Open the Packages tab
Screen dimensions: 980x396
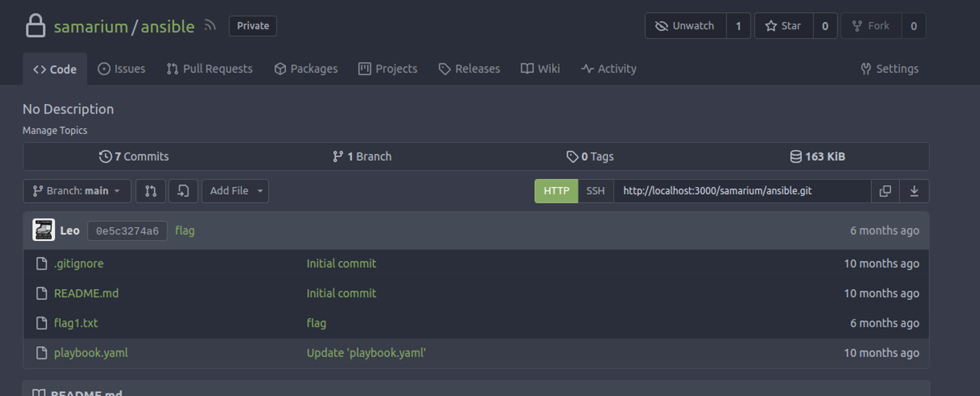(306, 69)
